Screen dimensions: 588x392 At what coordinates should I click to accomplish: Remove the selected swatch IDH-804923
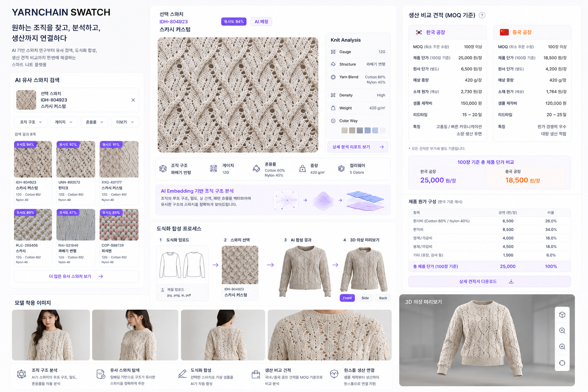133,100
